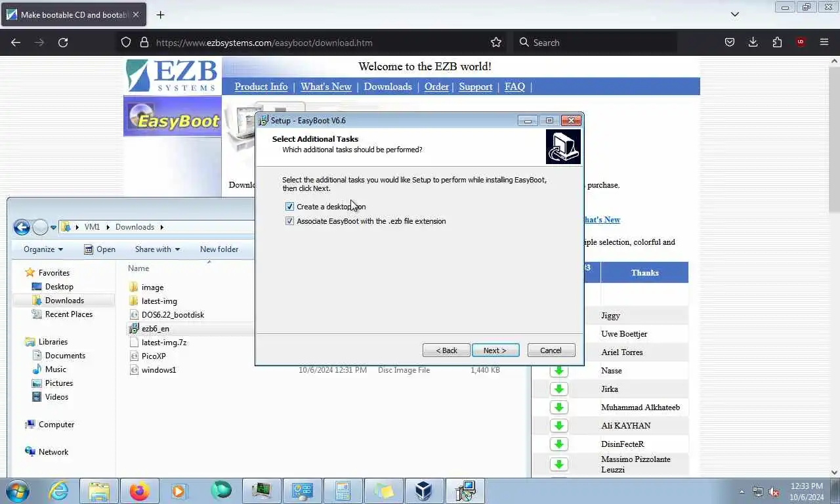
Task: Open the Product Info page link
Action: click(x=261, y=87)
